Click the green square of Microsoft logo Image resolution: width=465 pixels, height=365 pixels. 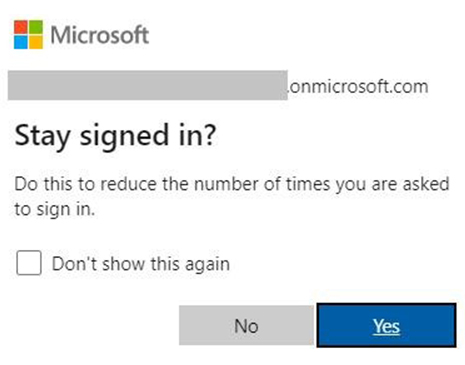[x=36, y=27]
